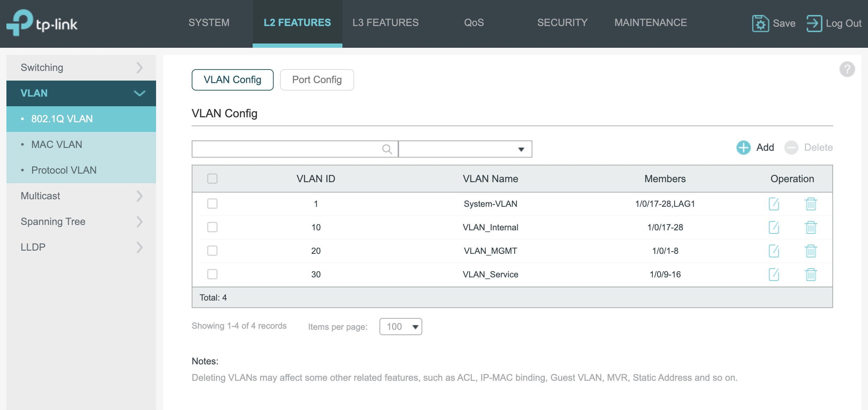The image size is (868, 410).
Task: Open the filter dropdown beside search box
Action: point(465,149)
